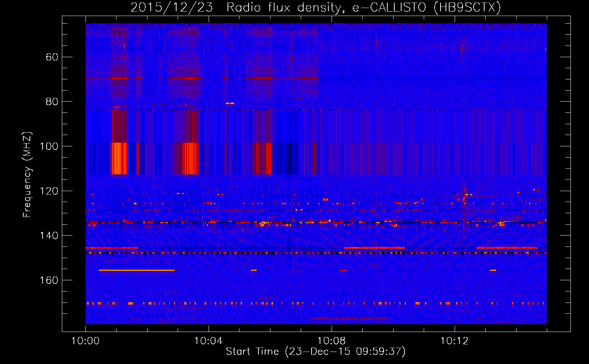Click the "Start Time (23-Dec-15 09:59:37)" label

coord(316,352)
